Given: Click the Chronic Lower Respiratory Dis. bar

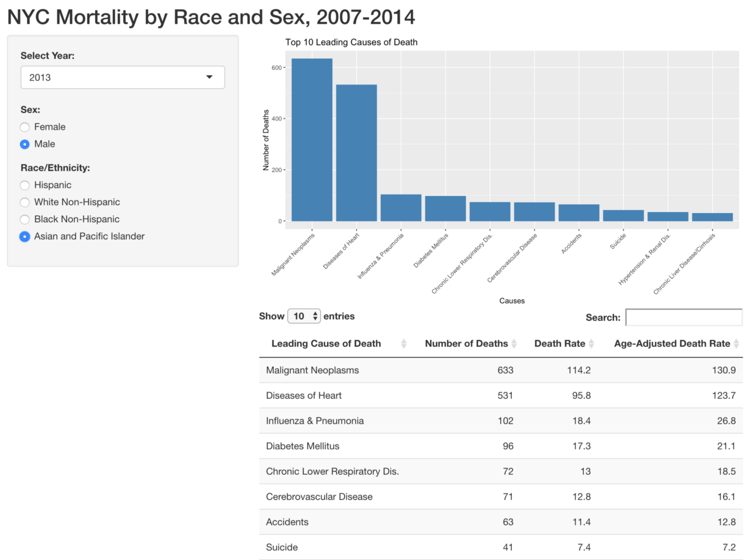Looking at the screenshot, I should [490, 211].
